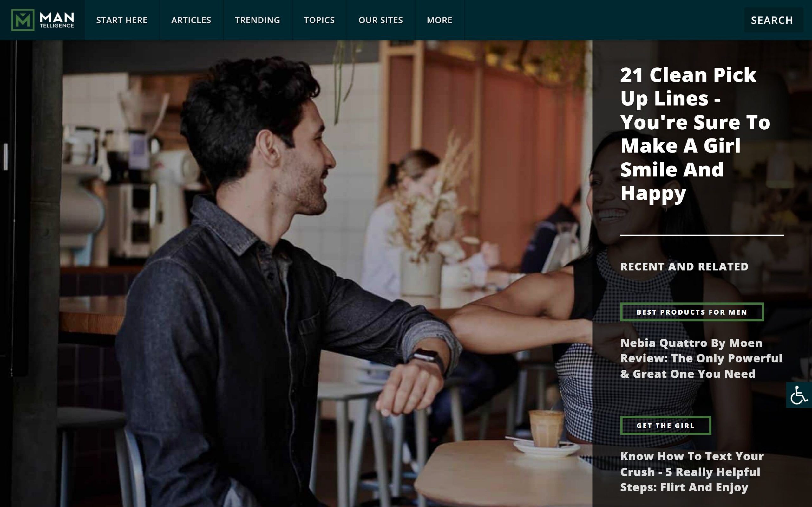Click the RECENT AND RELATED heading
812x507 pixels.
[x=684, y=266]
